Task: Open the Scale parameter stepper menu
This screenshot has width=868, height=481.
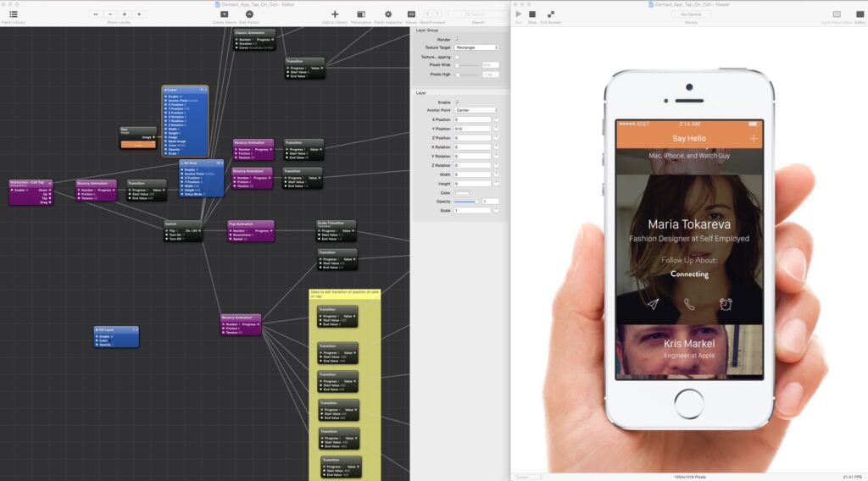Action: point(496,210)
